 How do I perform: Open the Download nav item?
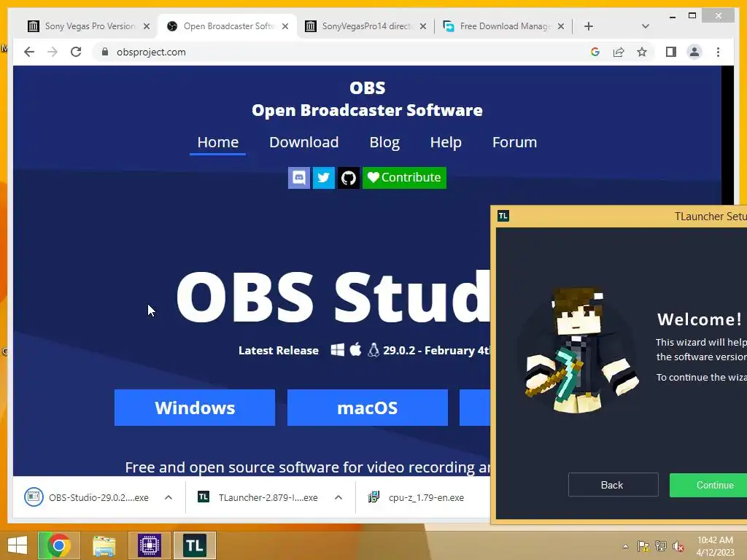304,142
